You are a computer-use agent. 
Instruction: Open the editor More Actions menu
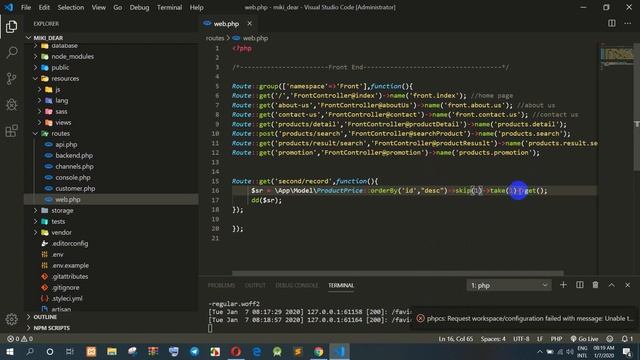tap(627, 23)
